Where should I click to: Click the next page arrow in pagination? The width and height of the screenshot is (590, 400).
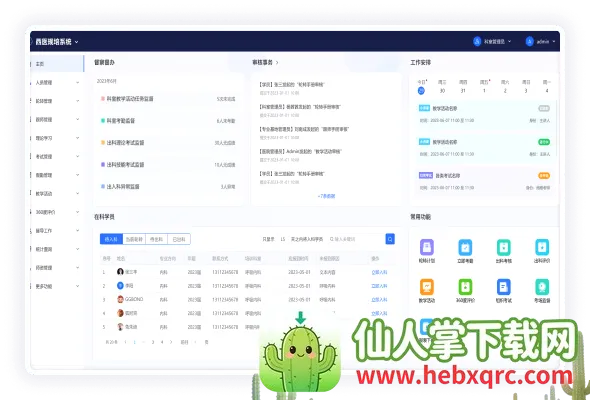[171, 342]
